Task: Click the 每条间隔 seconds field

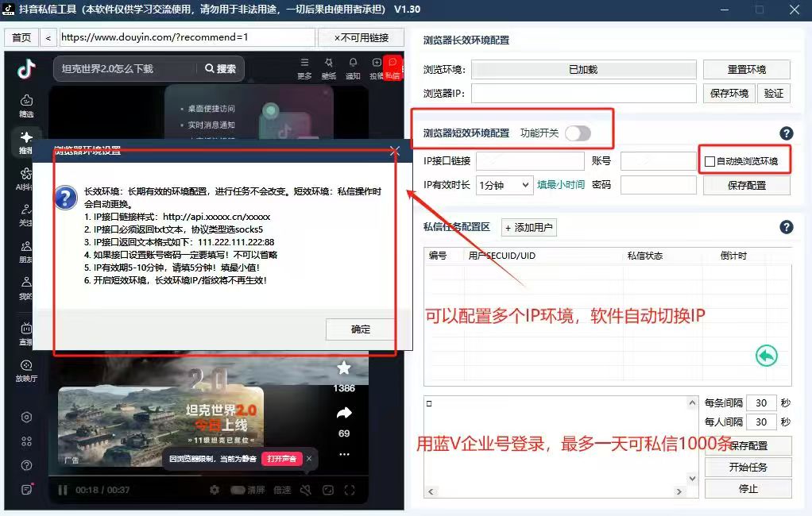Action: pos(761,402)
